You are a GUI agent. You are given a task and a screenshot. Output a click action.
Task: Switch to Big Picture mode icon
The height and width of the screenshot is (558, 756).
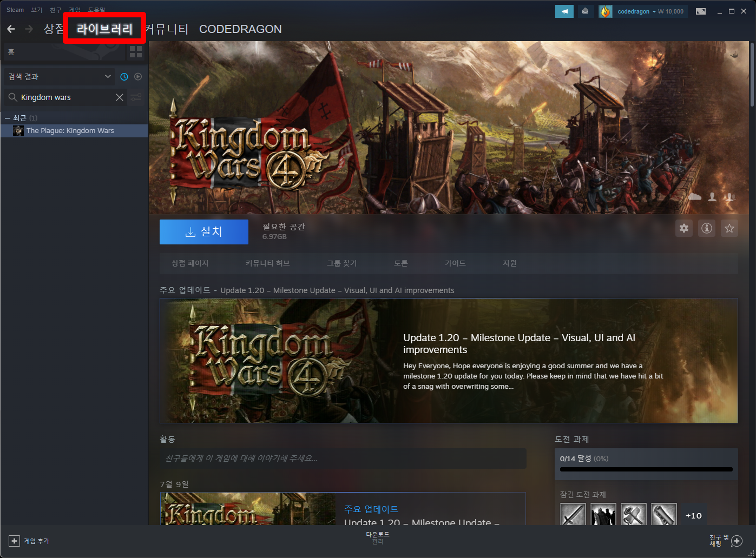coord(701,11)
